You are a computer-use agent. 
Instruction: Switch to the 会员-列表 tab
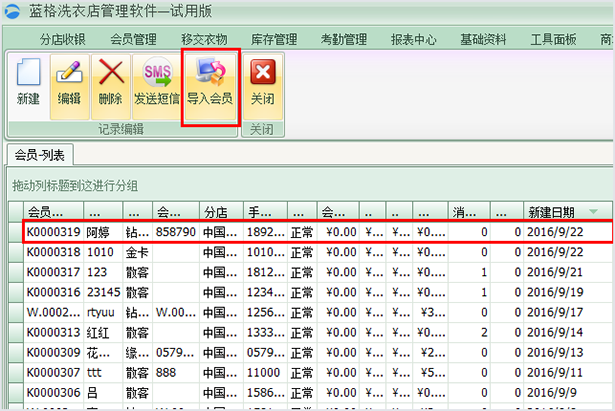pos(40,155)
